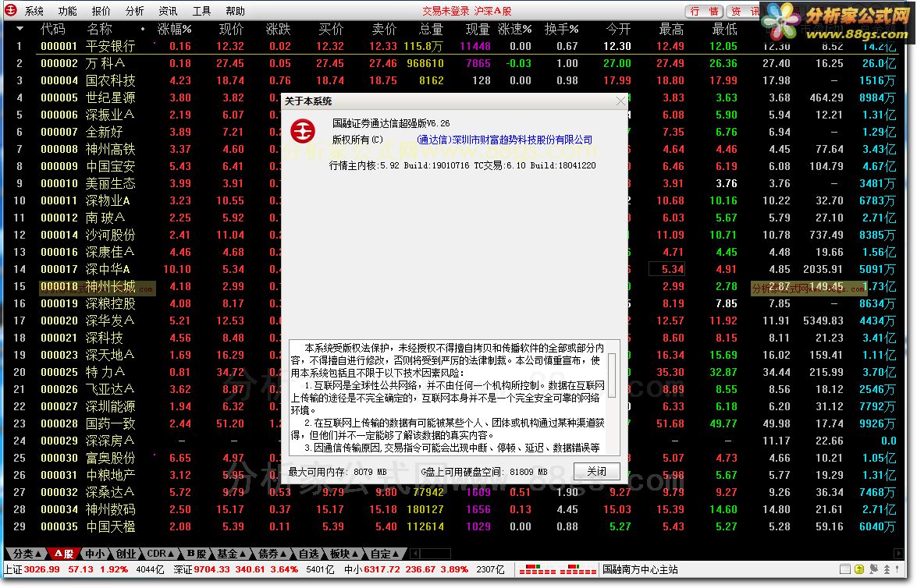Sort by the 换手% column header
This screenshot has height=588, width=917.
[561, 29]
